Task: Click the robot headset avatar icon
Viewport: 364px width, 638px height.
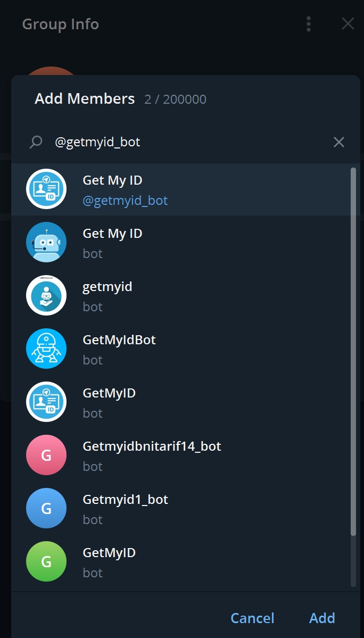Action: pyautogui.click(x=46, y=242)
